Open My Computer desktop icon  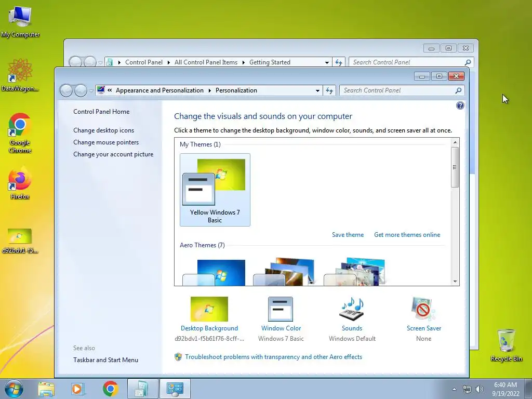pyautogui.click(x=20, y=22)
